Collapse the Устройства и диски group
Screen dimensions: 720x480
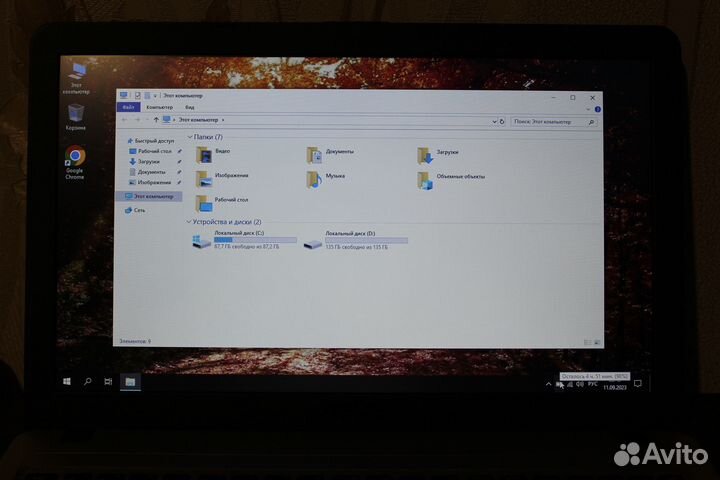[189, 222]
